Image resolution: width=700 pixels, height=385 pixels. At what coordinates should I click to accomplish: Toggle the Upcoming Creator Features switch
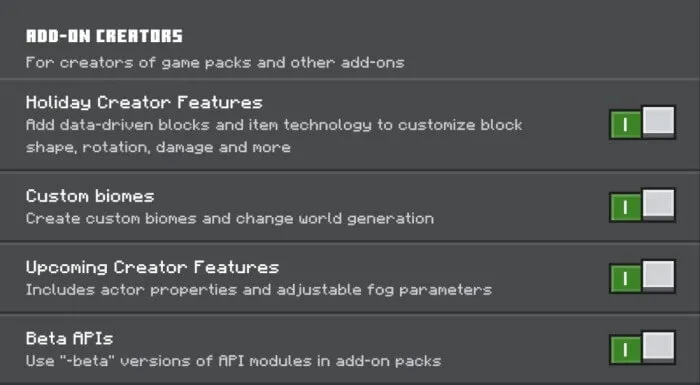point(642,276)
